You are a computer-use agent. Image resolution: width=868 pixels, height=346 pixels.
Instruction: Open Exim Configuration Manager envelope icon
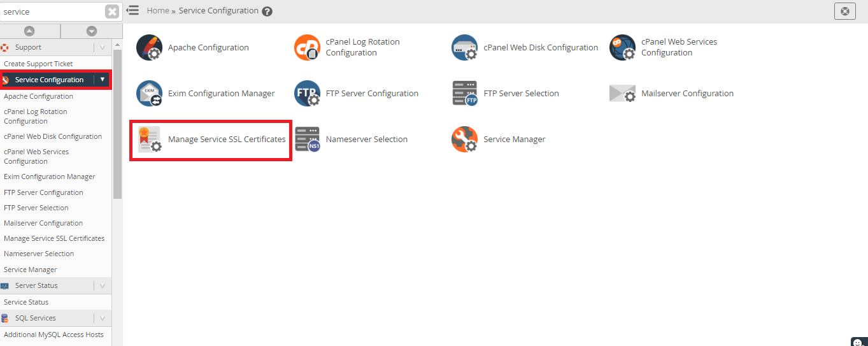(x=150, y=94)
